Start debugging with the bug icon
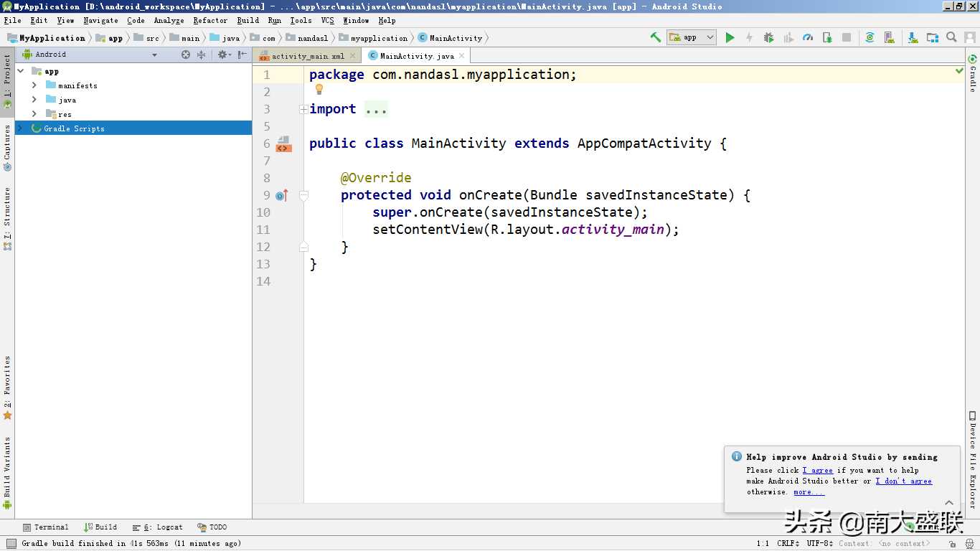Viewport: 980px width, 551px height. tap(768, 37)
